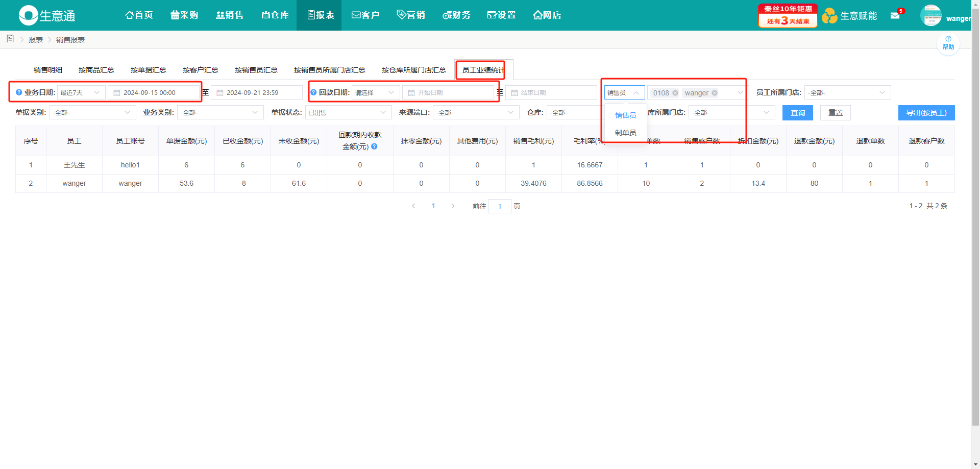Image resolution: width=980 pixels, height=469 pixels.
Task: Remove the wanger tag
Action: coord(715,93)
